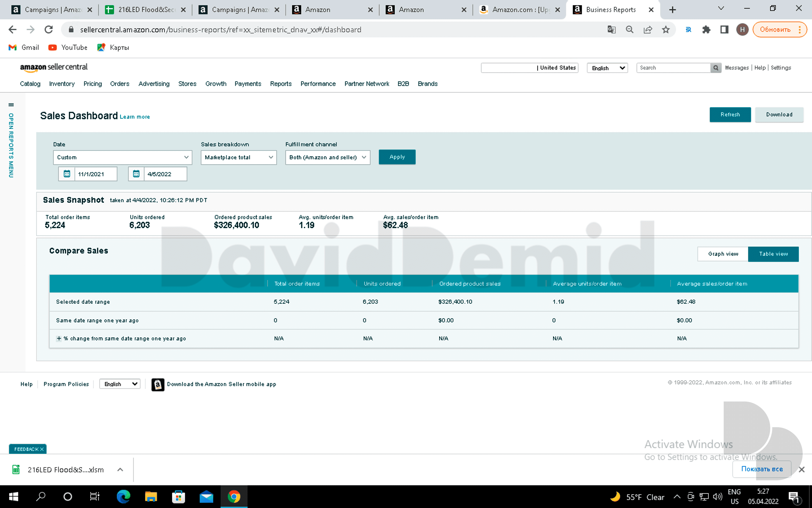Switch Compare Sales to Graph view
This screenshot has height=508, width=812.
723,254
